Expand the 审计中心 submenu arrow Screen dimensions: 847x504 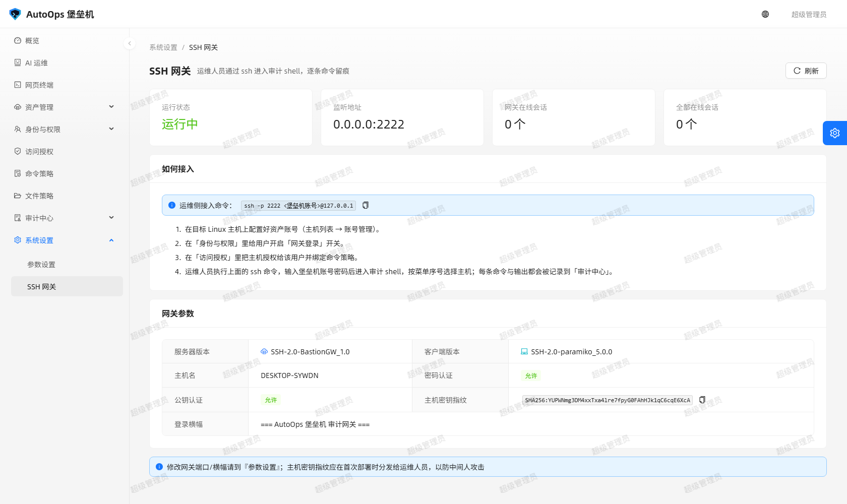(111, 218)
